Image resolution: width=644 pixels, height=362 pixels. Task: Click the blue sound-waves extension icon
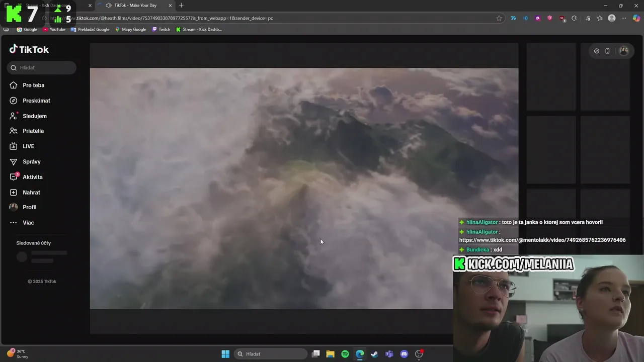coord(525,18)
